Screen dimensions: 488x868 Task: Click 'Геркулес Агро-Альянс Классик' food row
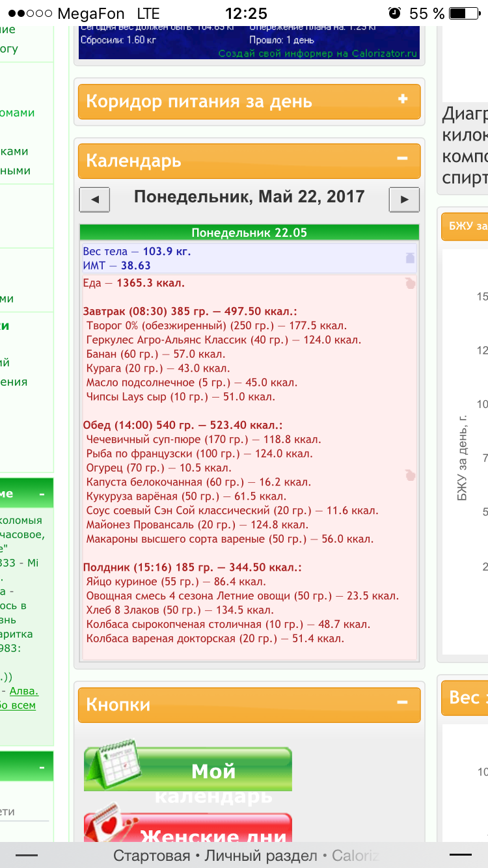click(223, 340)
